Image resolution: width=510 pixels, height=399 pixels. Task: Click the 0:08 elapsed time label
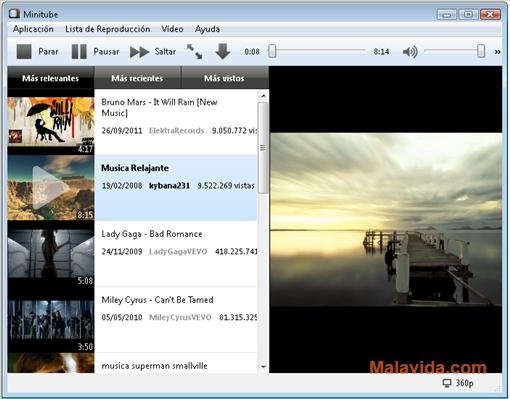click(252, 52)
